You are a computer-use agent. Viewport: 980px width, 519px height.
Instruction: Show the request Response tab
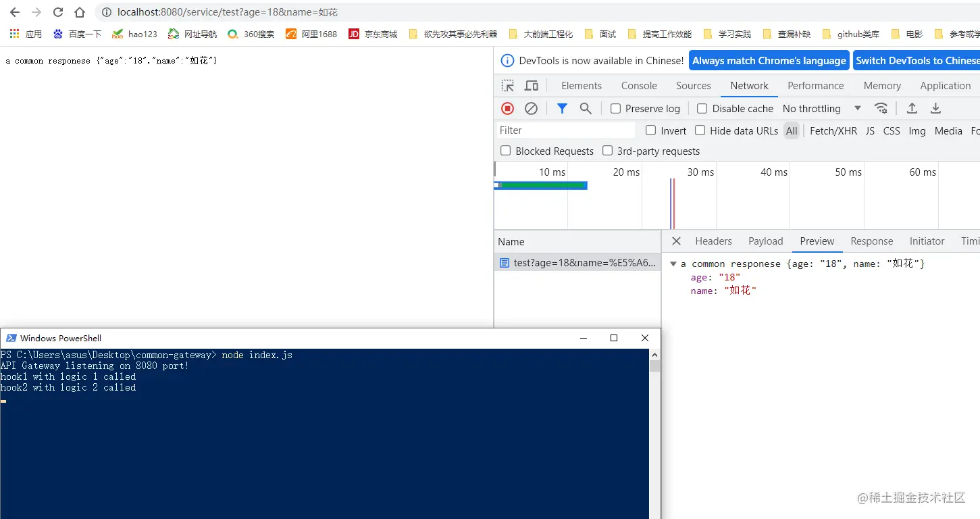[871, 241]
